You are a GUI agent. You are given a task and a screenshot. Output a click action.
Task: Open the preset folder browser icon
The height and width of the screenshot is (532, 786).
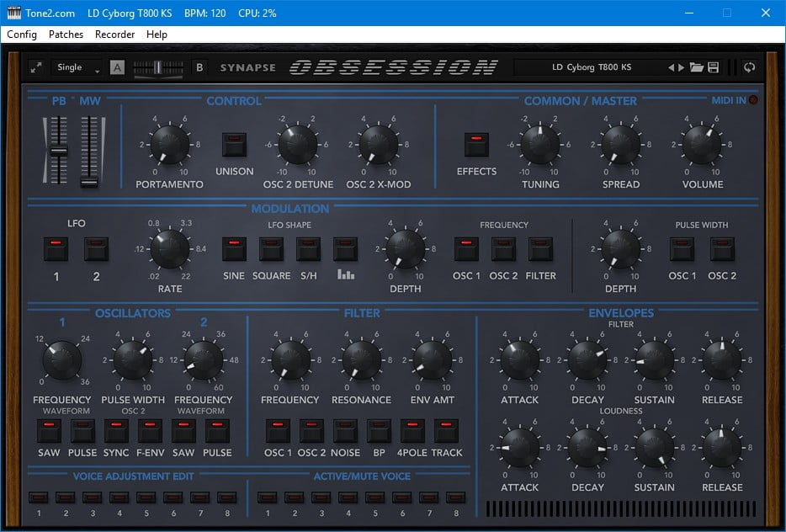click(x=697, y=67)
